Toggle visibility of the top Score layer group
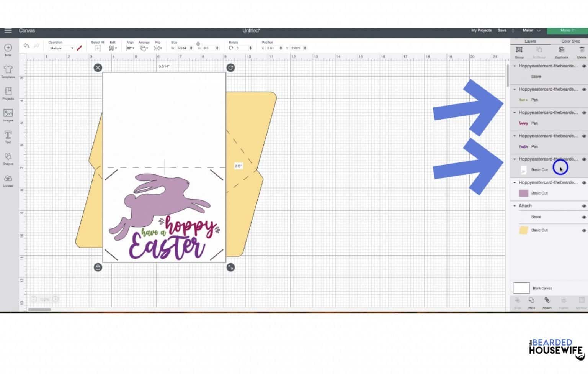This screenshot has height=374, width=588. 584,66
